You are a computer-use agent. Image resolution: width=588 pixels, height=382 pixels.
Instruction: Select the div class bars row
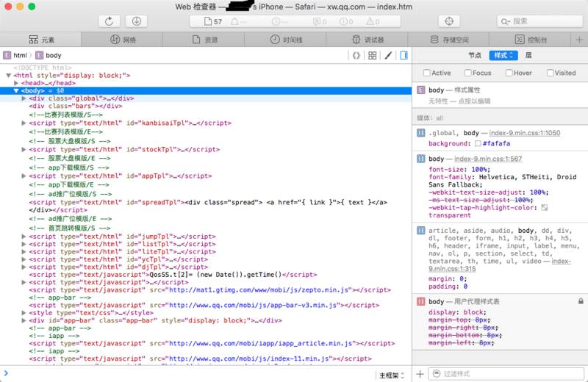(x=206, y=106)
